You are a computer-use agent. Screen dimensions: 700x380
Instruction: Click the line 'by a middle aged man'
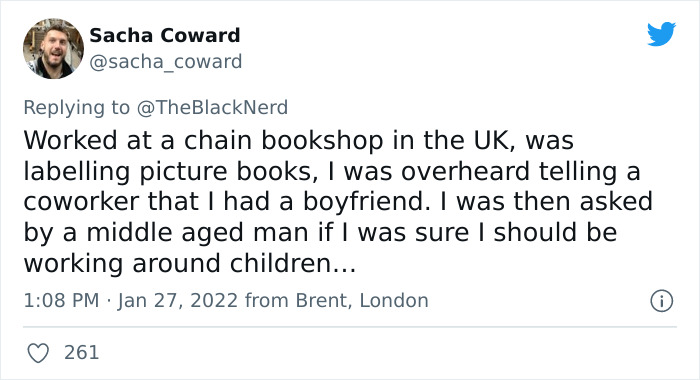pyautogui.click(x=320, y=233)
